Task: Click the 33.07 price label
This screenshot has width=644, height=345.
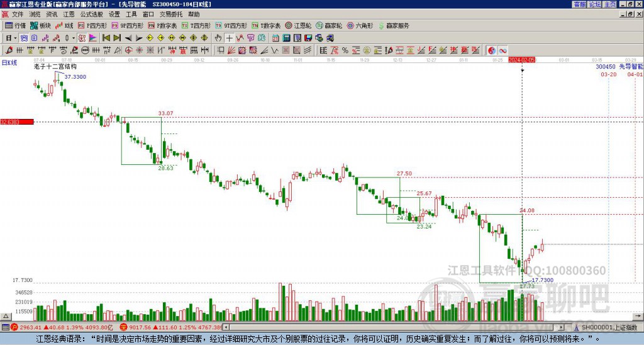Action: 165,113
